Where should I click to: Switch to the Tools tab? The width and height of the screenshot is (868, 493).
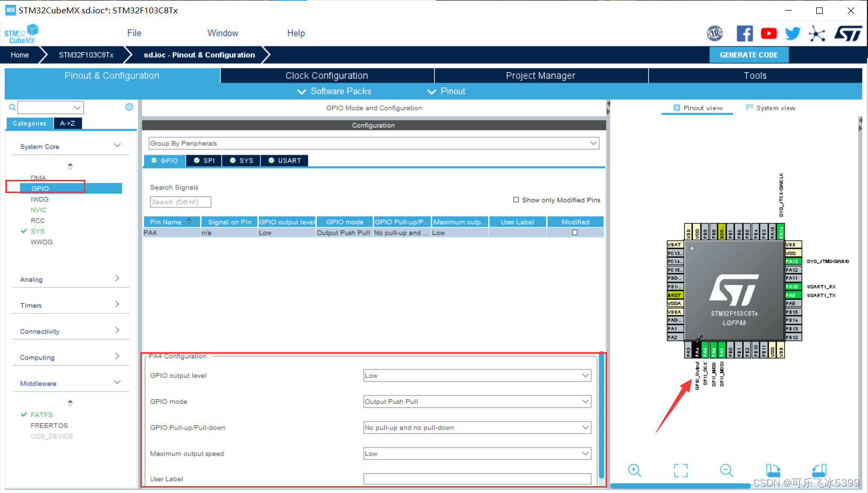(x=755, y=75)
